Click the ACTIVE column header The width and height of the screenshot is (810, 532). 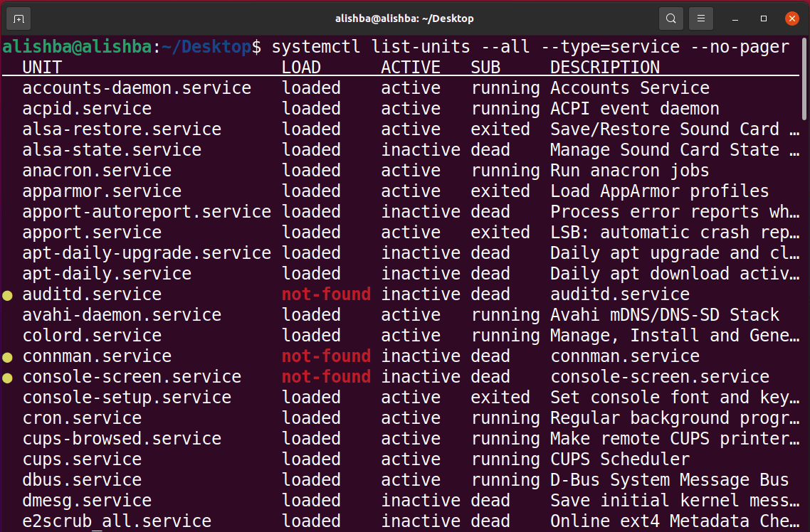(411, 67)
